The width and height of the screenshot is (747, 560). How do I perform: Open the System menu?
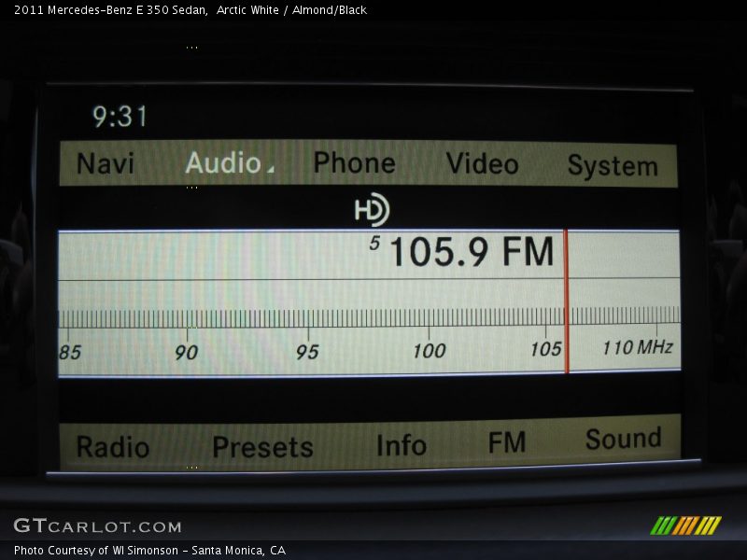click(613, 166)
